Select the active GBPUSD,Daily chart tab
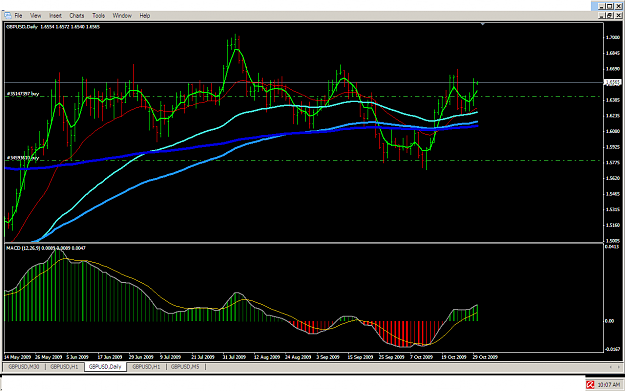625x391 pixels. tap(105, 367)
